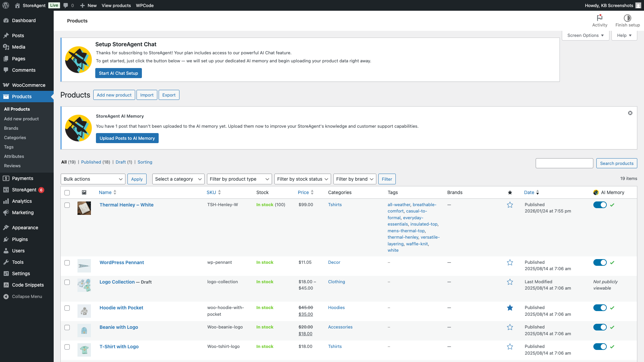The image size is (644, 362).
Task: Click the image column header icon
Action: point(84,192)
